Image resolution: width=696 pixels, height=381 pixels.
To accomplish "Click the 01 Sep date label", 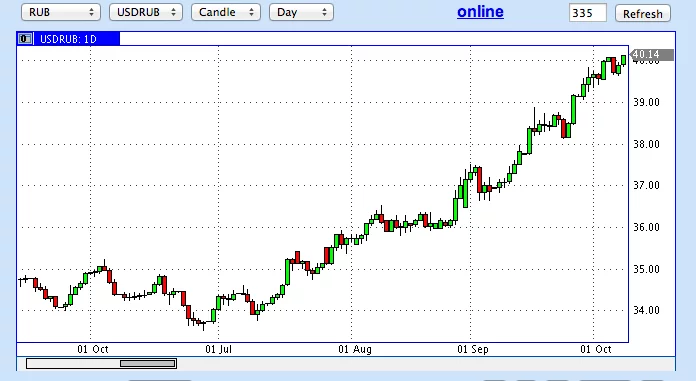I will [473, 349].
